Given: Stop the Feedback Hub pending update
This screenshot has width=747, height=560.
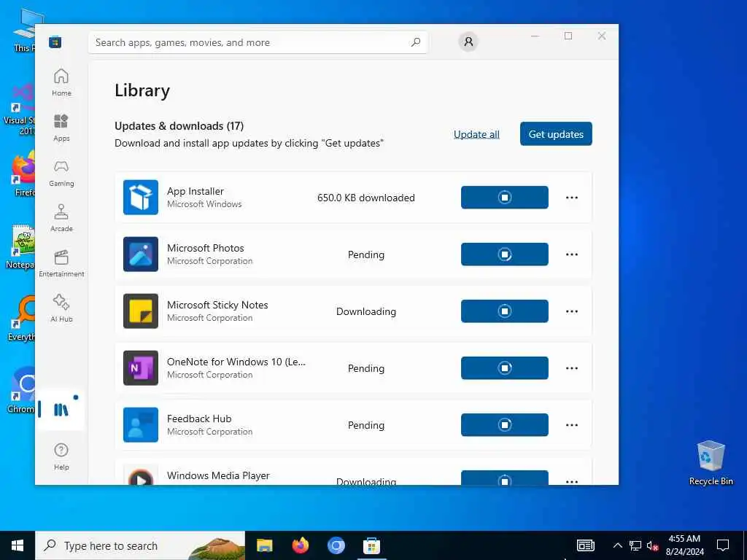Looking at the screenshot, I should 505,425.
